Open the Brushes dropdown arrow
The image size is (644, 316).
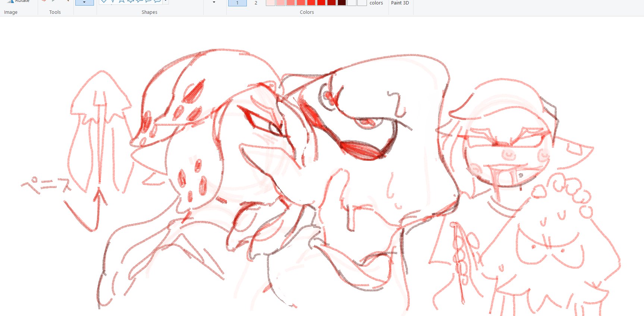[84, 2]
